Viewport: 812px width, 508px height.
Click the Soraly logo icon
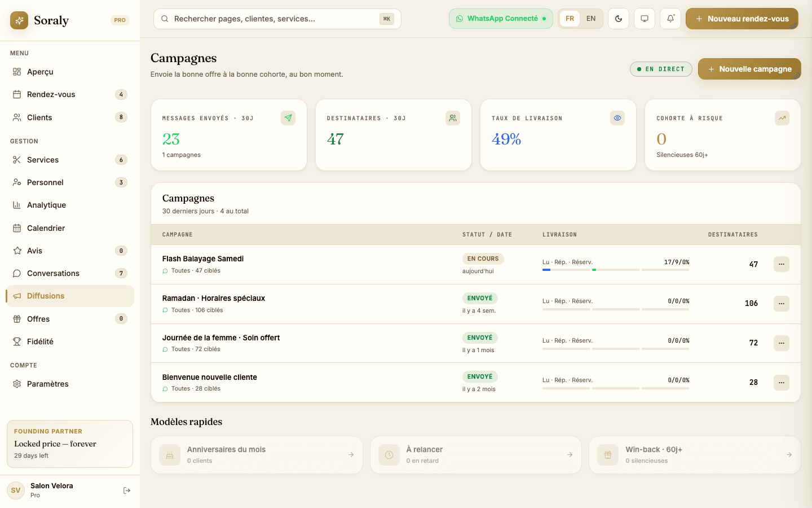coord(19,20)
